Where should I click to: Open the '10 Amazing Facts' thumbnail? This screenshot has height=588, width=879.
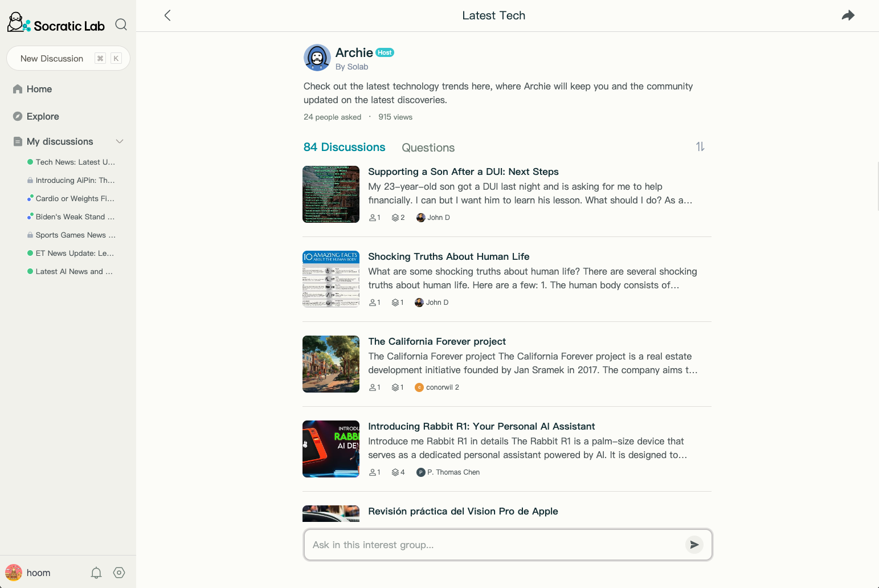point(331,279)
